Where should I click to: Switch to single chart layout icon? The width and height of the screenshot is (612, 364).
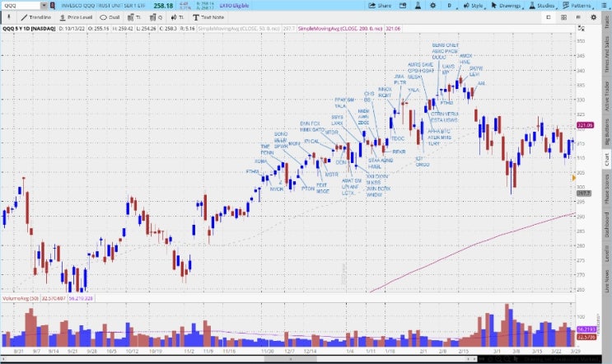click(x=549, y=17)
